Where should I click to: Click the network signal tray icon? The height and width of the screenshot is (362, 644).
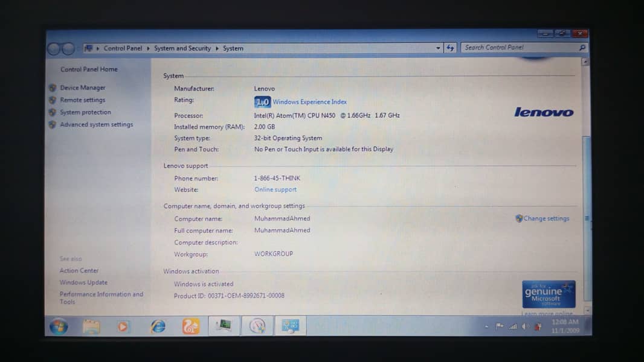[x=513, y=326]
